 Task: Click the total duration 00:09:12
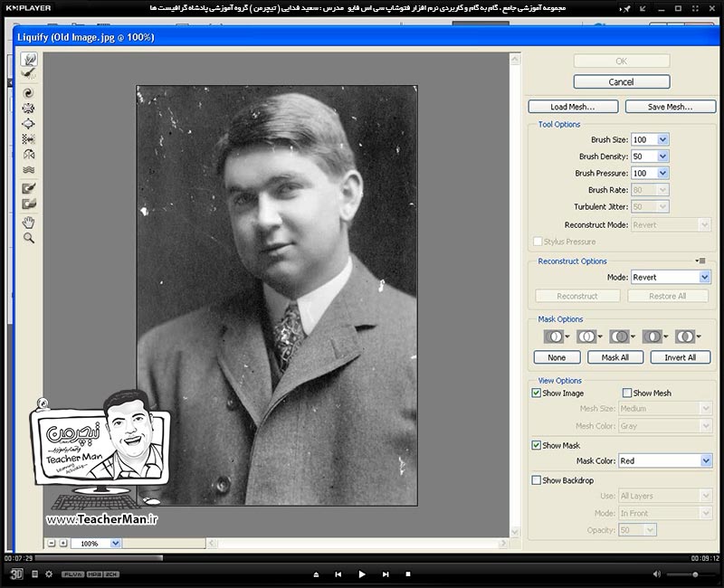point(705,558)
